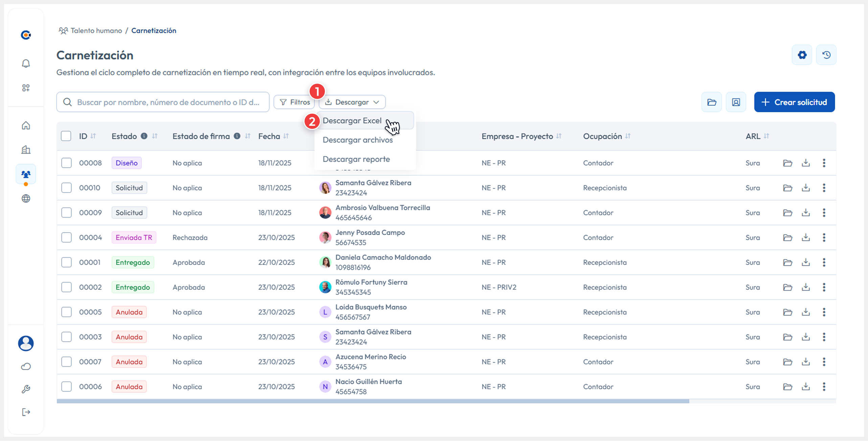Click the settings gear icon
The height and width of the screenshot is (441, 868).
pos(802,55)
